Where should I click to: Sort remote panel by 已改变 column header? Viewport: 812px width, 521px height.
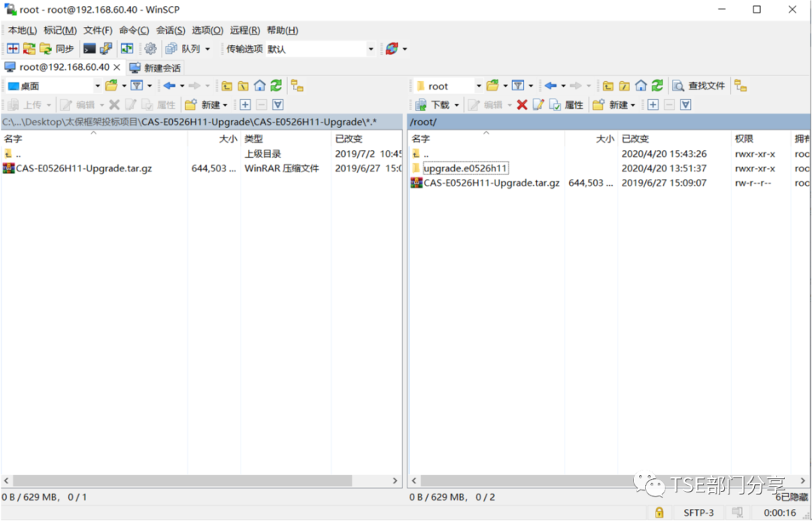point(674,139)
